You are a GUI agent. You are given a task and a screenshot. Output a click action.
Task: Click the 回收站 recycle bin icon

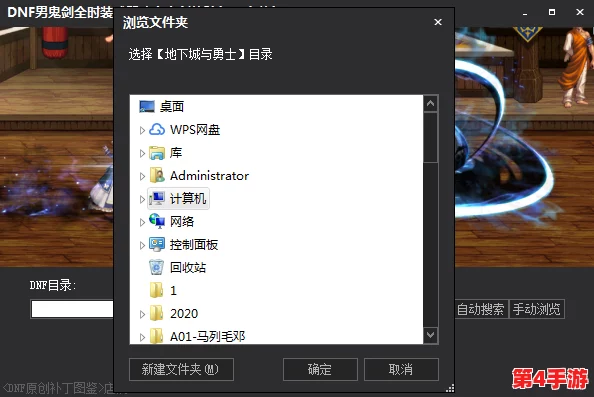pyautogui.click(x=156, y=267)
